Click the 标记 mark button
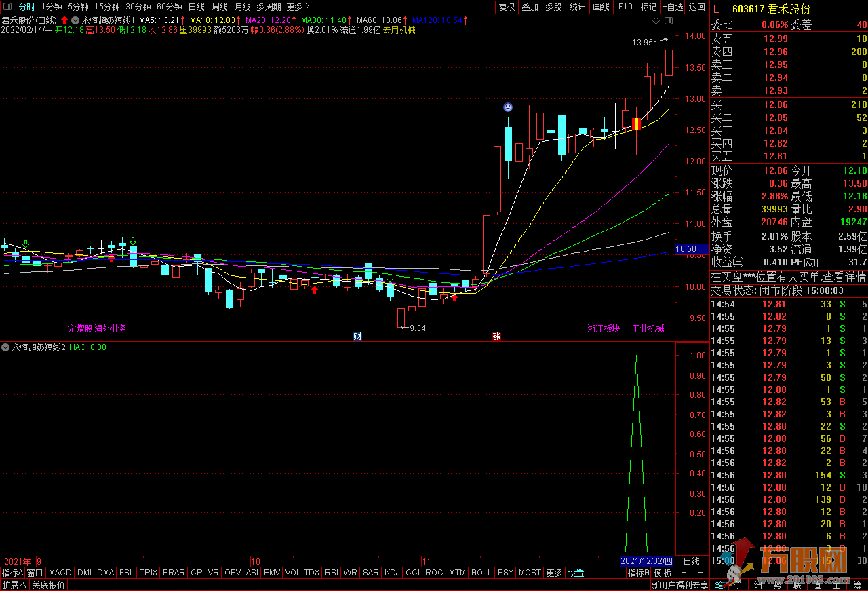The width and height of the screenshot is (868, 591). click(x=648, y=7)
